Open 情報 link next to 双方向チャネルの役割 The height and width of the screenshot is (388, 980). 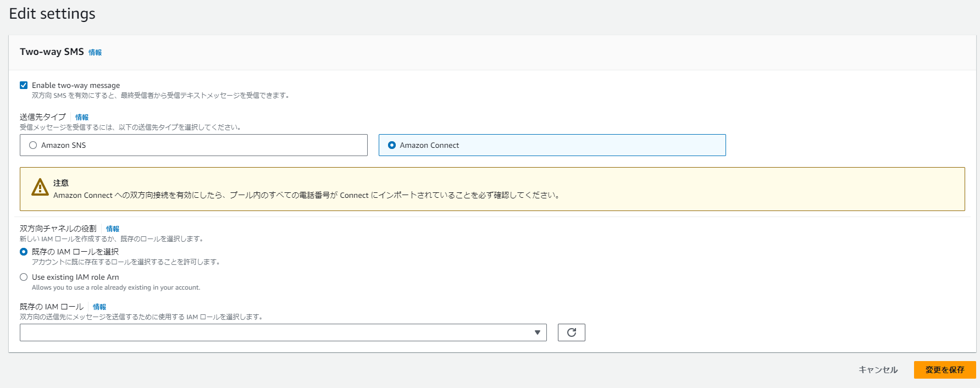pos(113,229)
